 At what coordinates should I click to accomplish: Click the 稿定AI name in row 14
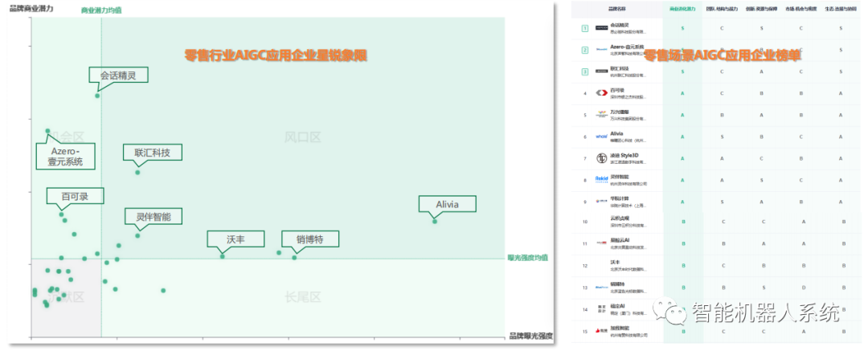click(618, 305)
